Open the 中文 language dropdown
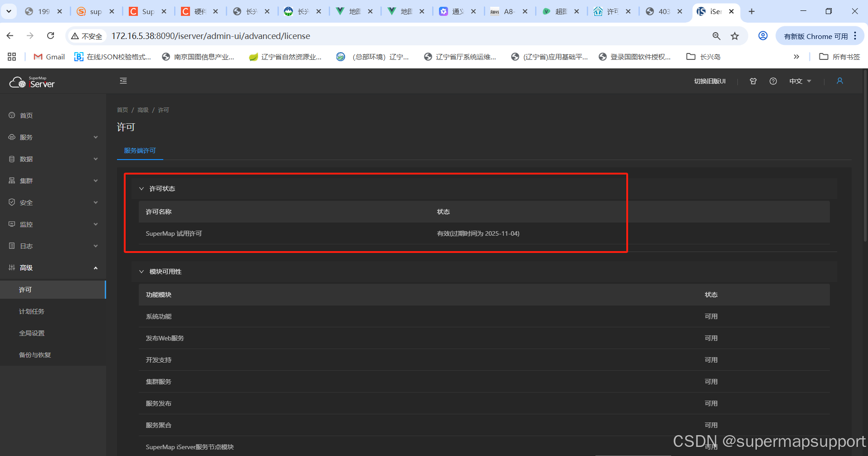The height and width of the screenshot is (456, 868). (x=800, y=81)
